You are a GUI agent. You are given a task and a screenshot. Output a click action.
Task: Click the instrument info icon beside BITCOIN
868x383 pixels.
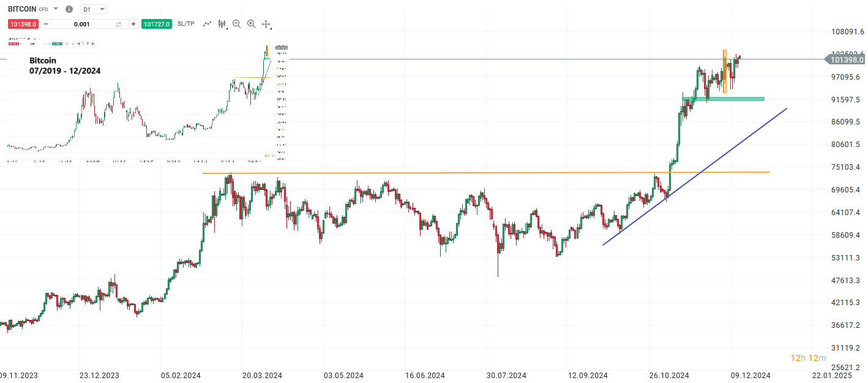coord(69,9)
